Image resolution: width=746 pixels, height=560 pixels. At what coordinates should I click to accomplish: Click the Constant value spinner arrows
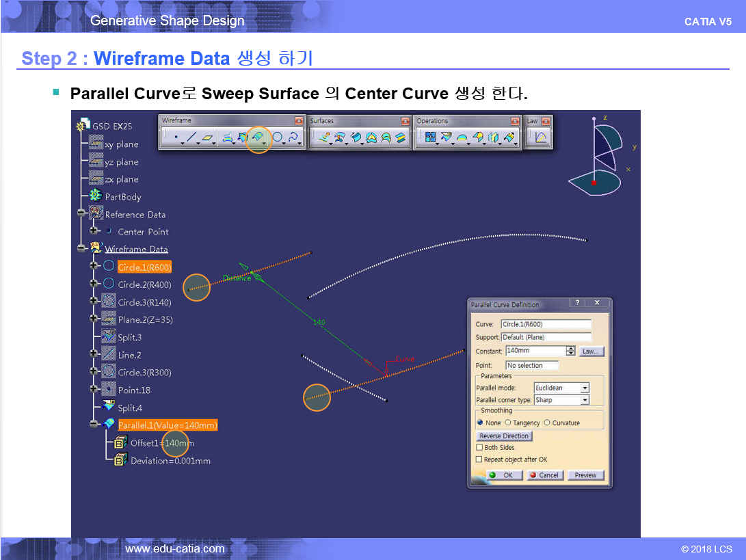(570, 351)
